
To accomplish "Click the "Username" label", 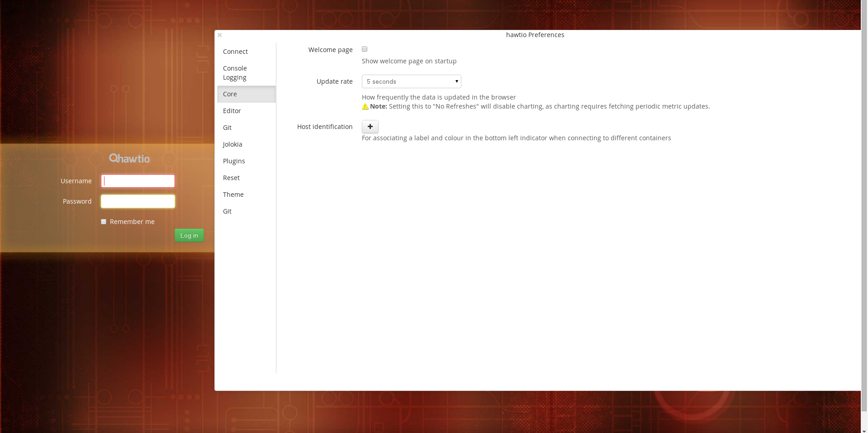I will tap(76, 181).
